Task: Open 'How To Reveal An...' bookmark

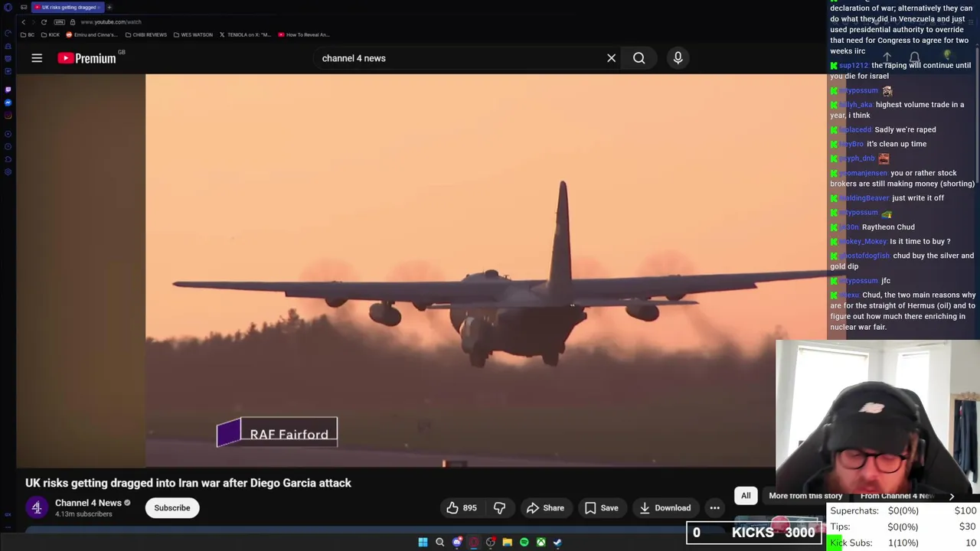Action: 303,34
